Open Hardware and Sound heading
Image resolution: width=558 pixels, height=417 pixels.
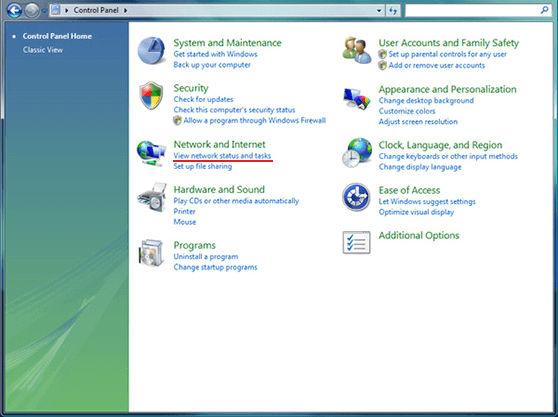219,189
